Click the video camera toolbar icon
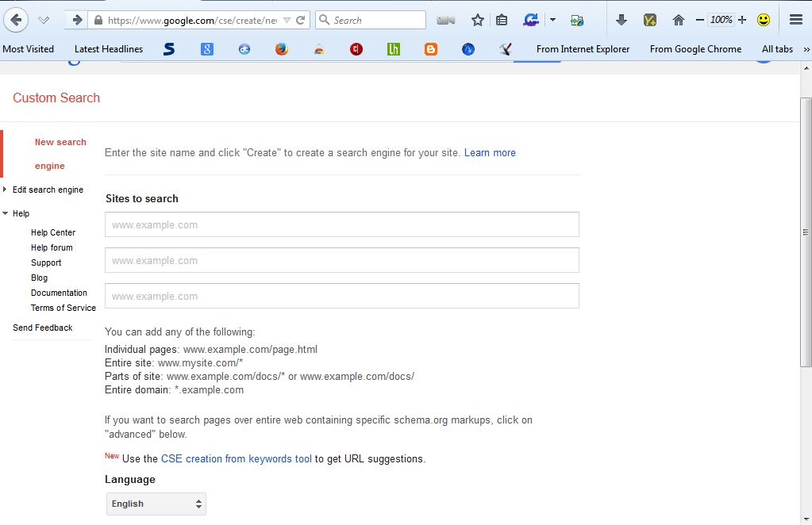This screenshot has width=812, height=525. [445, 20]
